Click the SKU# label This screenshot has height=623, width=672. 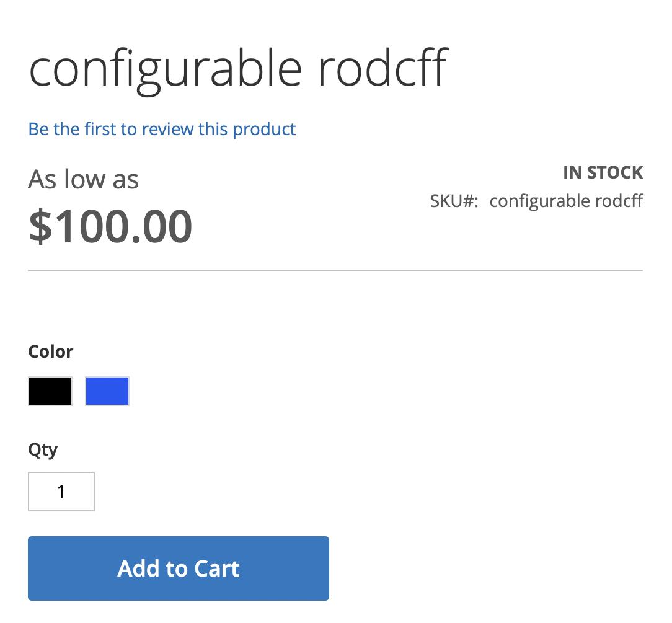point(454,200)
